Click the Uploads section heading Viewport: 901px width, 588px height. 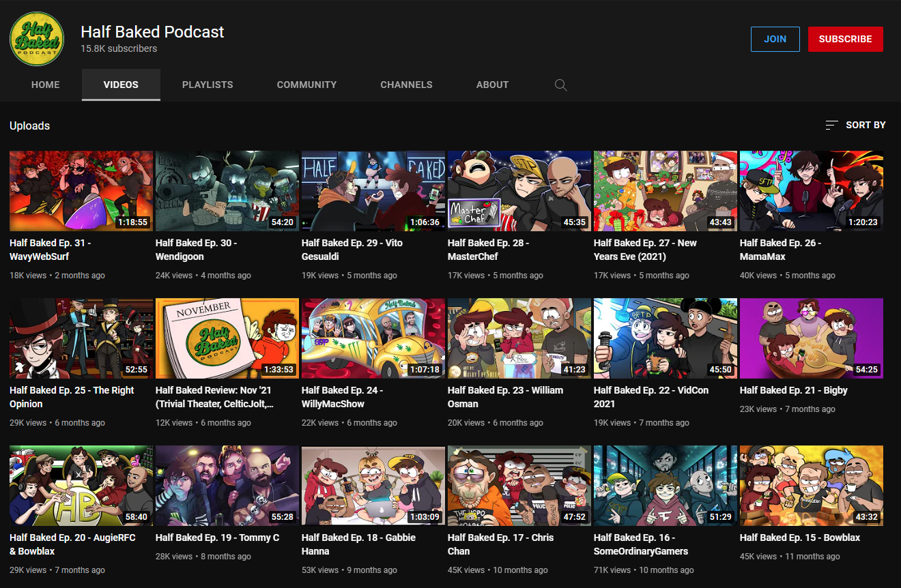coord(30,126)
